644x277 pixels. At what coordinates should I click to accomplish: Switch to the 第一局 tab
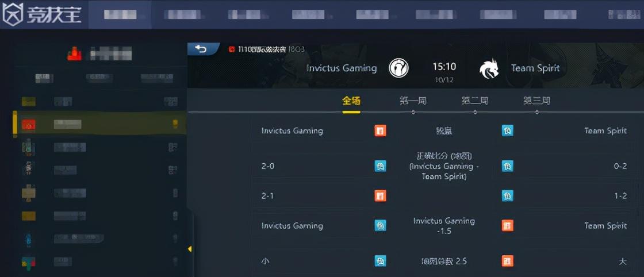[413, 101]
